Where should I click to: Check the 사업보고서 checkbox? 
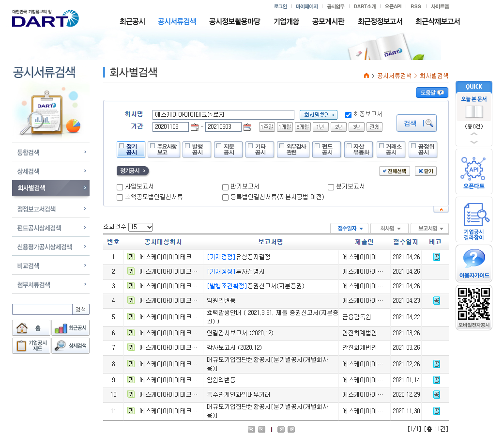pos(120,187)
